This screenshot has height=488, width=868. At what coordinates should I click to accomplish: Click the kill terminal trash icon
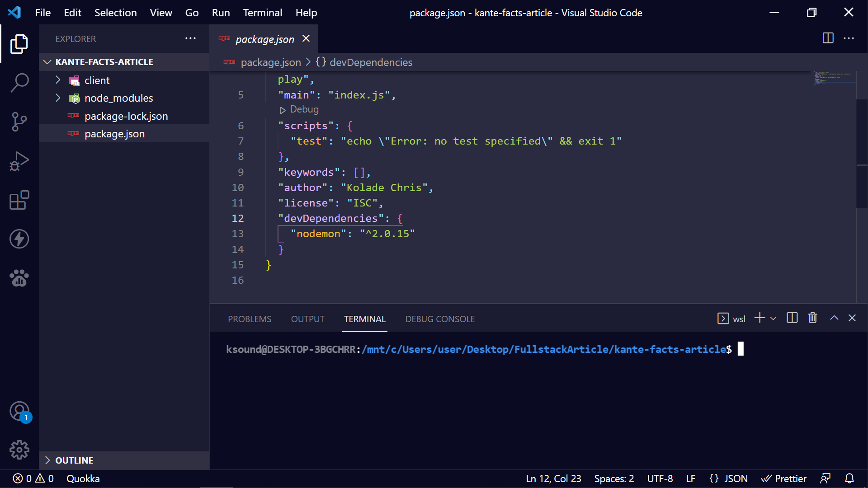812,318
